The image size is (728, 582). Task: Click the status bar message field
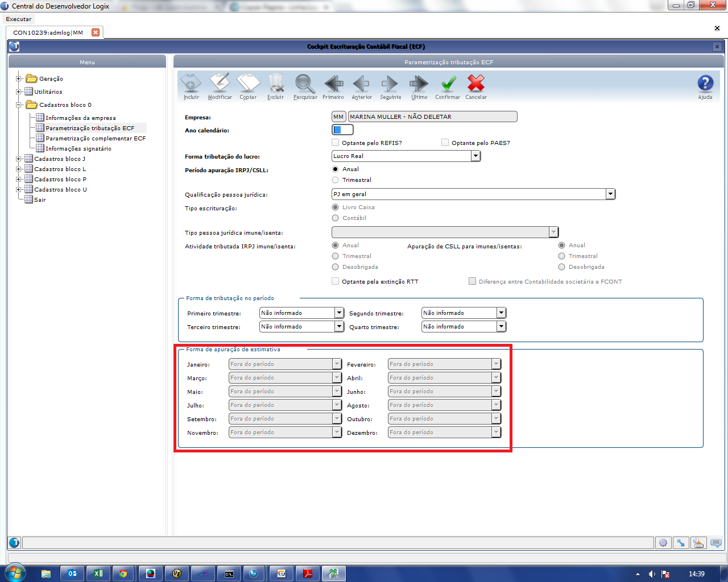click(x=338, y=543)
